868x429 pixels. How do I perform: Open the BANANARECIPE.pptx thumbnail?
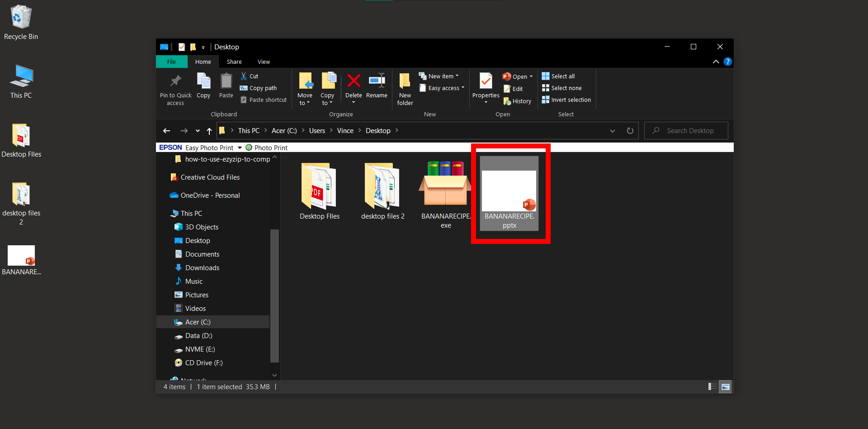coord(509,190)
